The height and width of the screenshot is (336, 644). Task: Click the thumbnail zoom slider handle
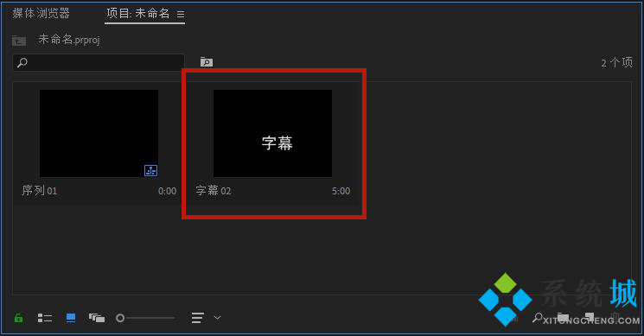pyautogui.click(x=120, y=318)
